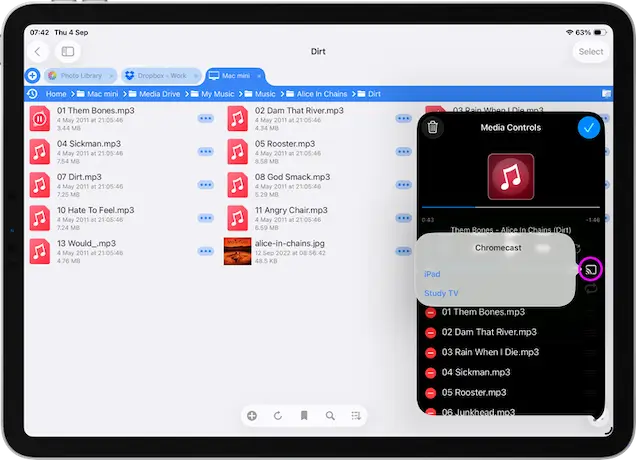
Task: Remove 04 Sickman.mp3 from playlist
Action: click(x=430, y=372)
